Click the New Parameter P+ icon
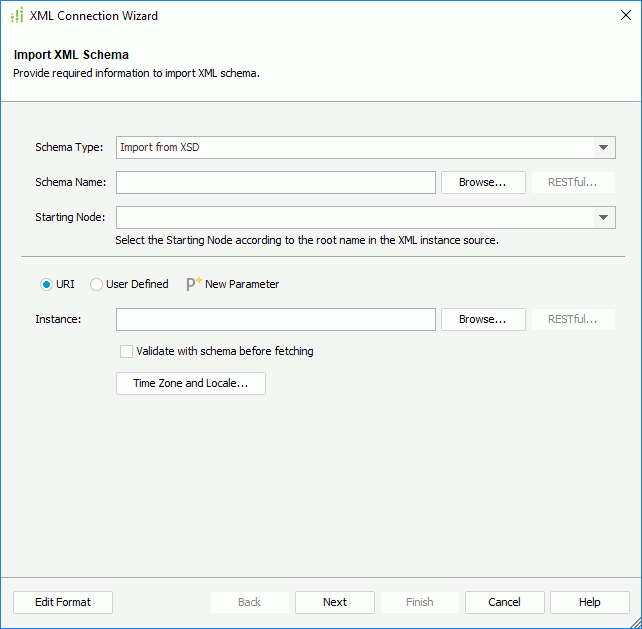The width and height of the screenshot is (642, 629). click(194, 284)
